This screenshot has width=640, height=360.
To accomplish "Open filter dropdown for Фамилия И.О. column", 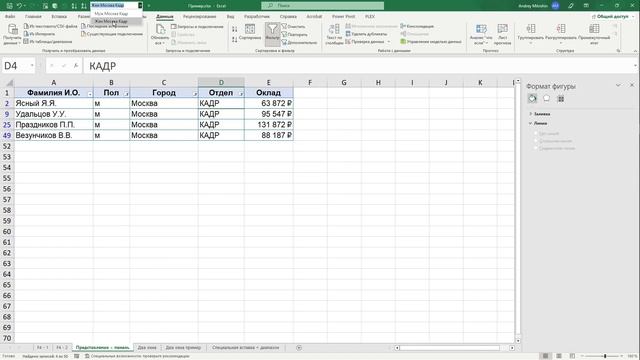I will [89, 94].
